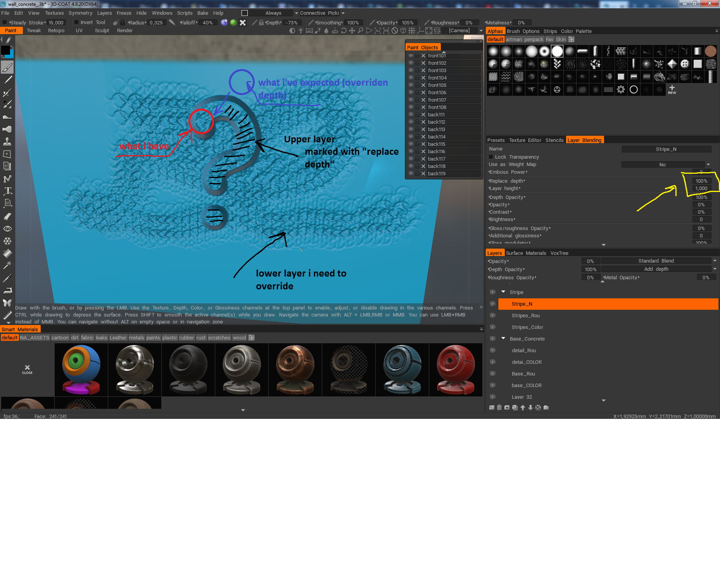Screen dimensions: 720x588
Task: Toggle the grid icon in the viewport toolbar
Action: tap(412, 31)
